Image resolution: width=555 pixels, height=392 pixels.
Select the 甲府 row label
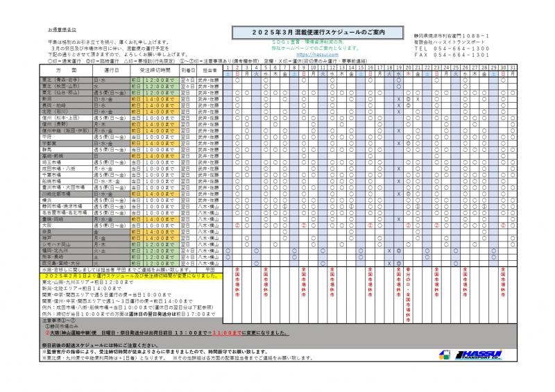click(x=66, y=137)
